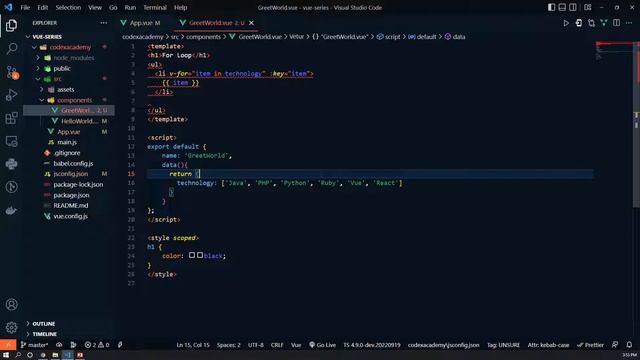
Task: Open the Source Control view
Action: coord(11,72)
